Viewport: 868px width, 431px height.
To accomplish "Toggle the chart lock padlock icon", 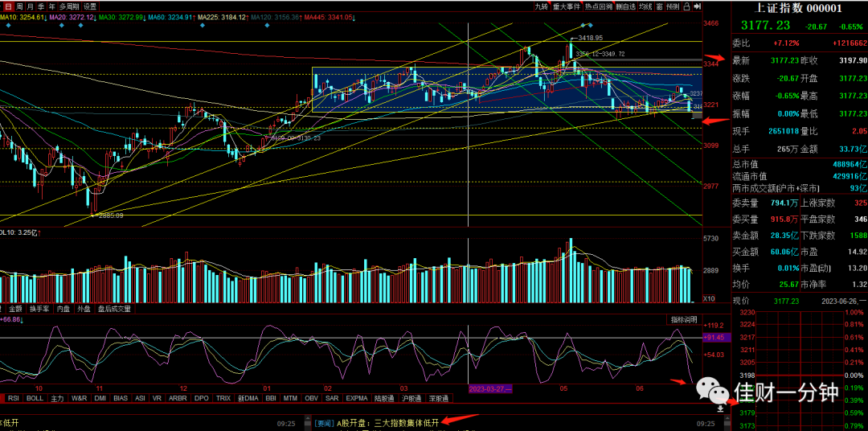I will pos(687,6).
